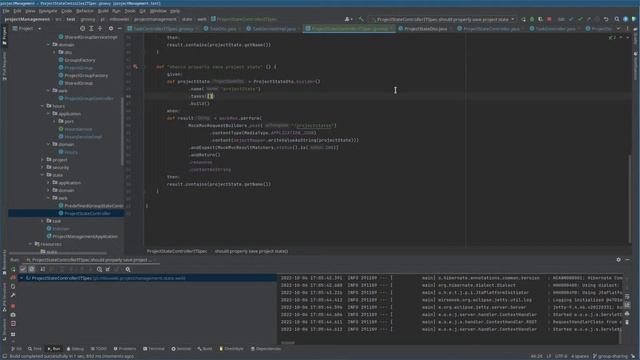Open the Build tool window tab

click(204, 349)
